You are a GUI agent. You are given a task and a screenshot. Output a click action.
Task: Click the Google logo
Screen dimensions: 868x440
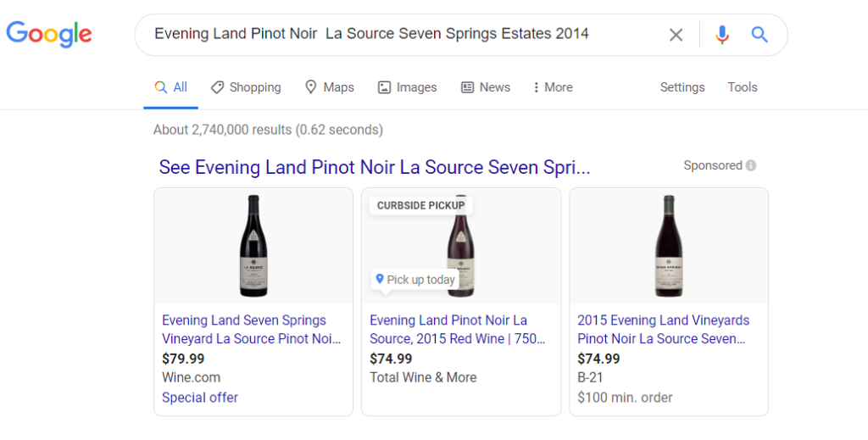click(49, 34)
